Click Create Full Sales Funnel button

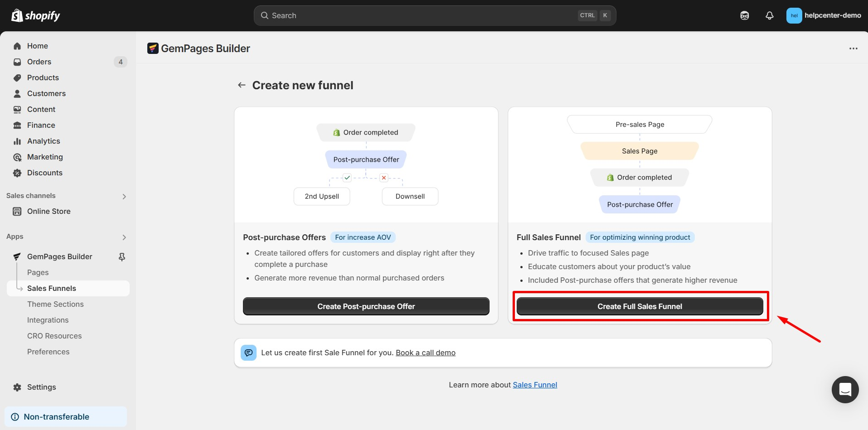click(x=639, y=306)
